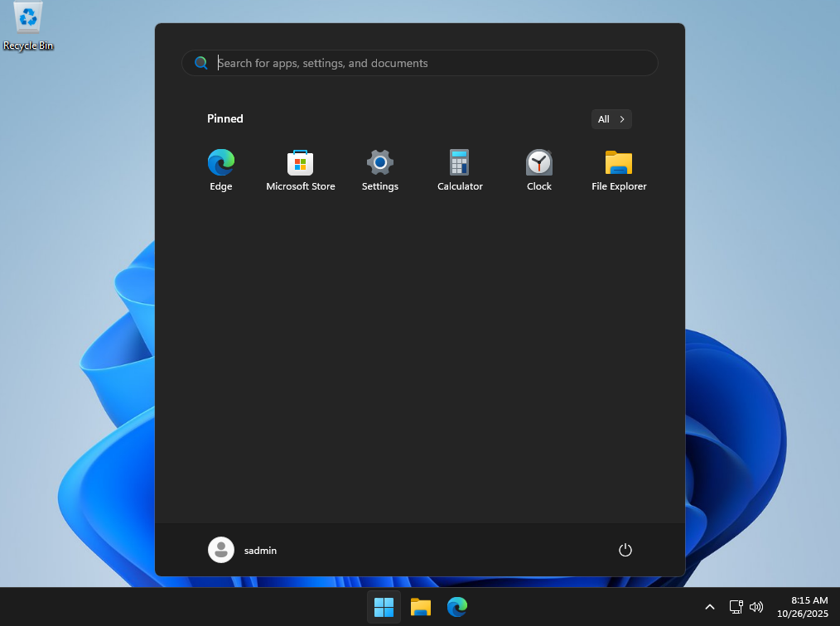The image size is (840, 626).
Task: Toggle the Start button on the taskbar
Action: (x=384, y=607)
